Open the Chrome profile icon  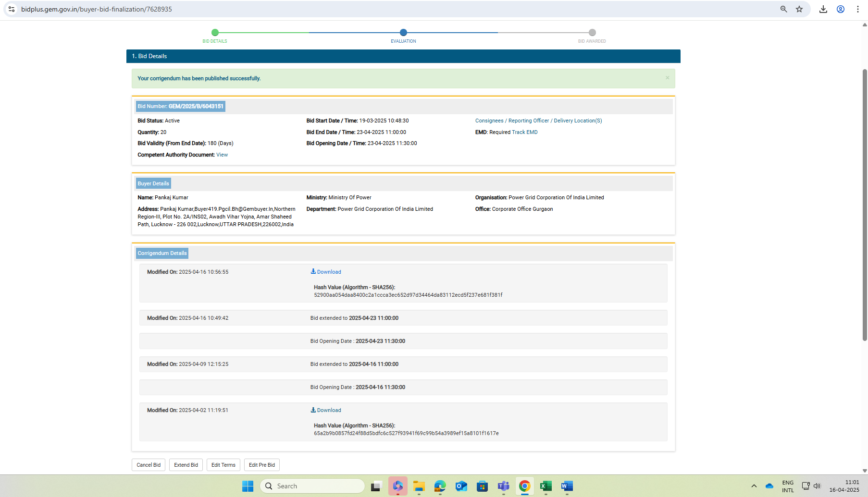pyautogui.click(x=841, y=9)
